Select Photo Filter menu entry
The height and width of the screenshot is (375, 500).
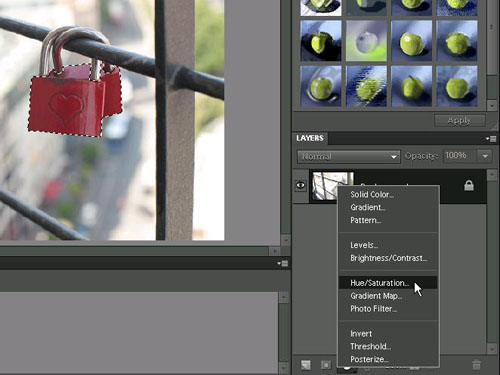(373, 309)
